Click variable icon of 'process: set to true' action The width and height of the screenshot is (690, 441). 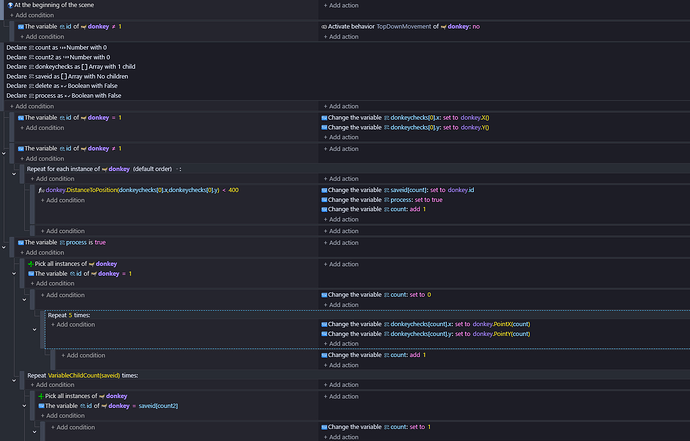click(324, 200)
